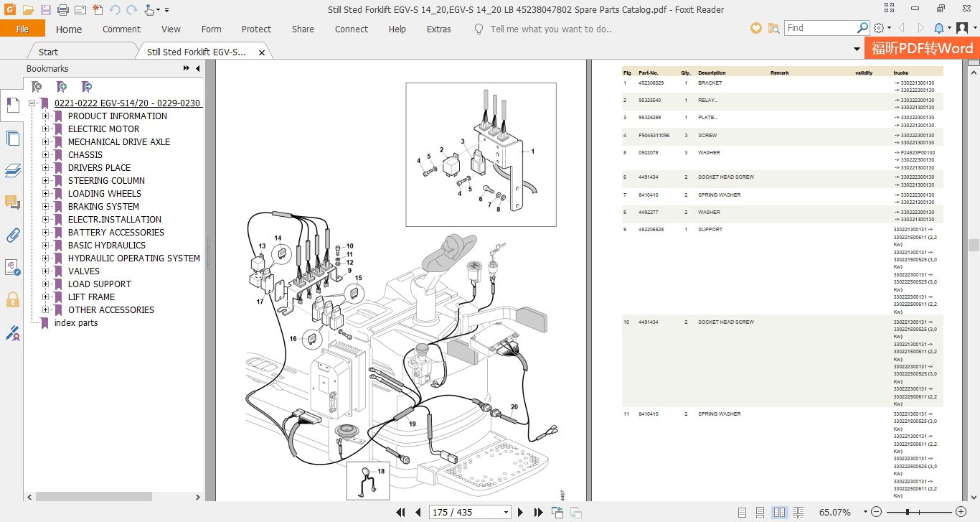This screenshot has width=980, height=522.
Task: Open the Security lock panel in sidebar
Action: click(x=12, y=299)
